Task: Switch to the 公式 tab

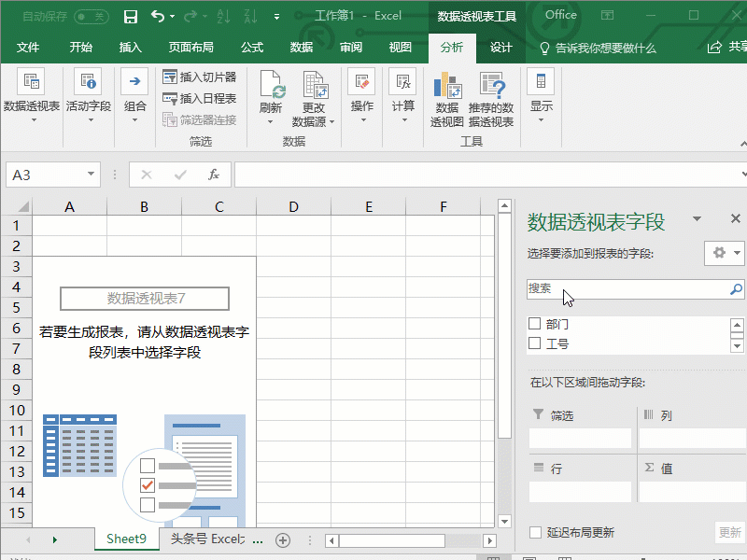Action: [251, 48]
